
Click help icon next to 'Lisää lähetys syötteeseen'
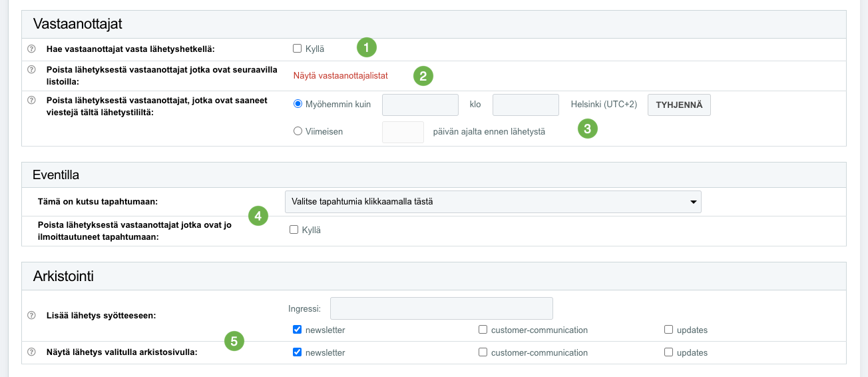point(31,315)
